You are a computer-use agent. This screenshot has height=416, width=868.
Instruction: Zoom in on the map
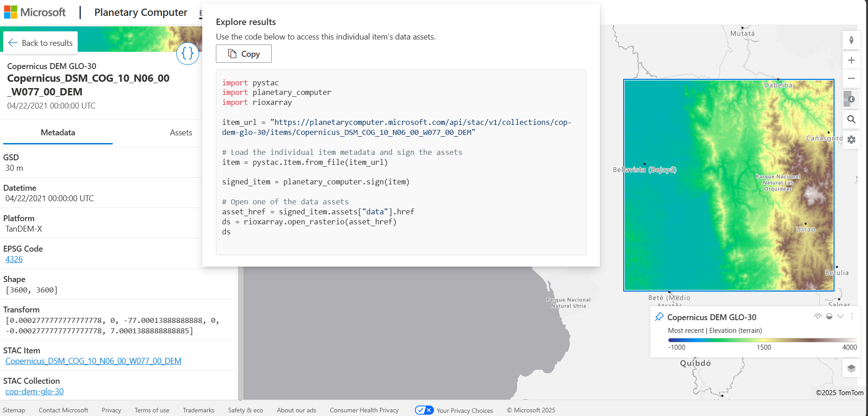point(851,60)
